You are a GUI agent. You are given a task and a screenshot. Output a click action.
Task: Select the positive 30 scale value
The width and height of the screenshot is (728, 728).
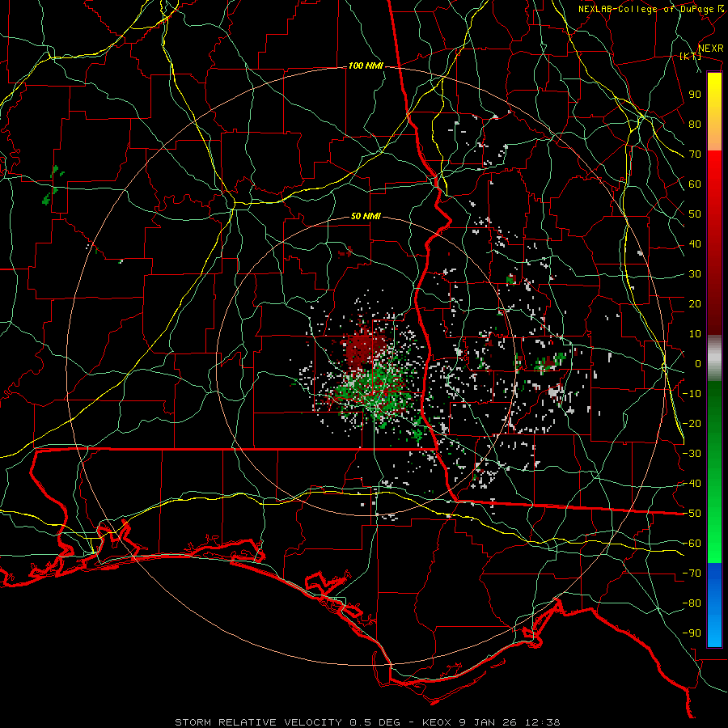pyautogui.click(x=695, y=274)
